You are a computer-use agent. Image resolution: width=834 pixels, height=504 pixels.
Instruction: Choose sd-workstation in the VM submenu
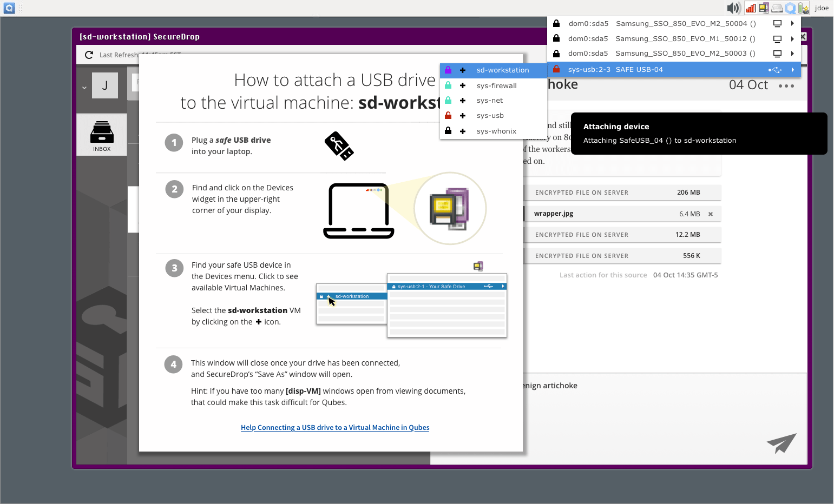coord(494,70)
